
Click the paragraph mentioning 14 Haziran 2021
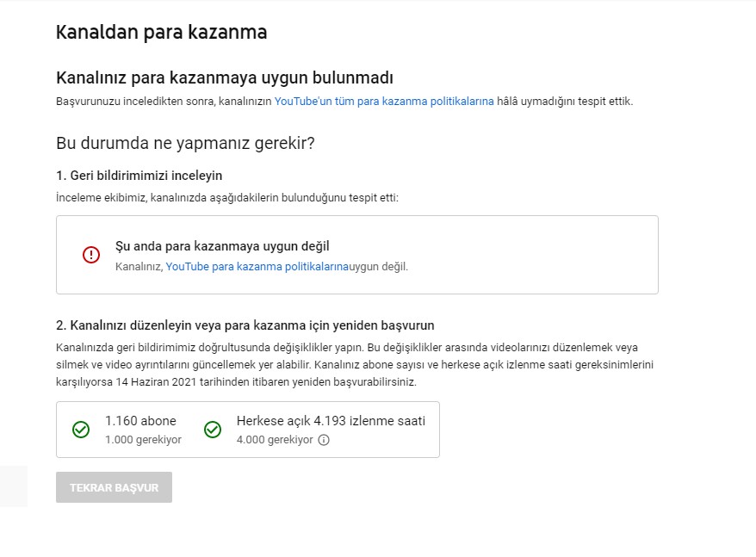click(x=355, y=364)
